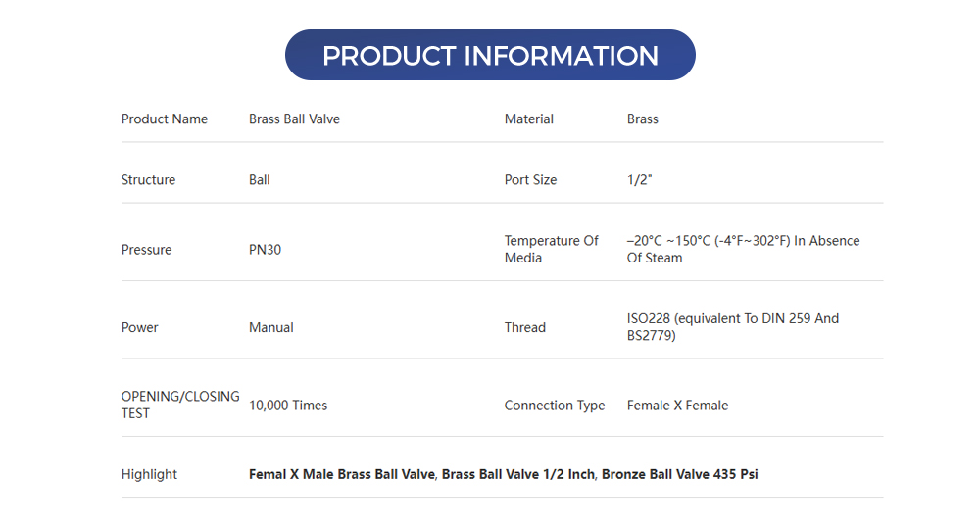This screenshot has height=525, width=980.
Task: Select the 'Bronze Ball Valve 435 Psi' highlight
Action: pyautogui.click(x=679, y=474)
